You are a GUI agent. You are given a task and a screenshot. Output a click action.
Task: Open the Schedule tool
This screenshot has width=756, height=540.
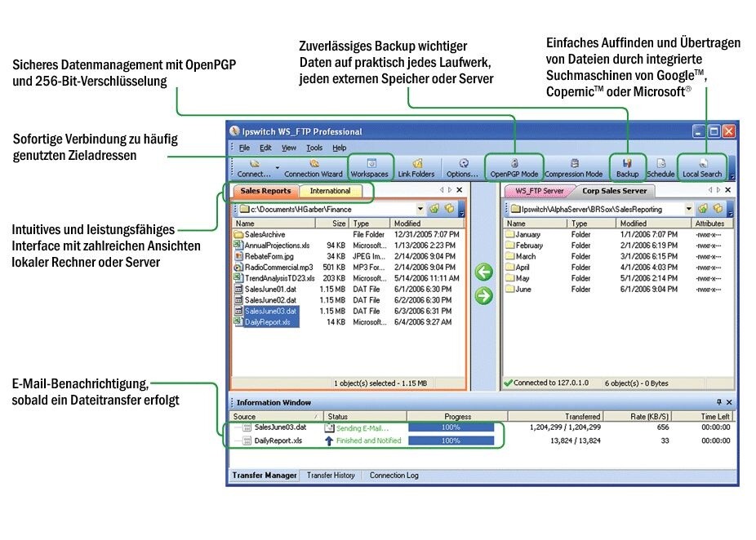pos(660,168)
